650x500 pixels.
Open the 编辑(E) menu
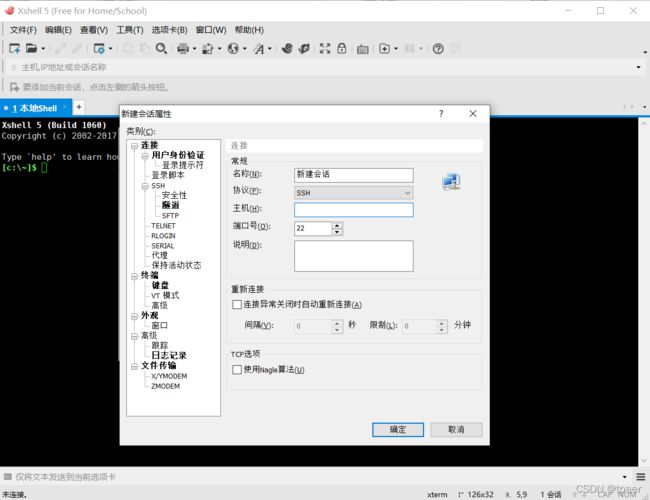click(x=58, y=30)
